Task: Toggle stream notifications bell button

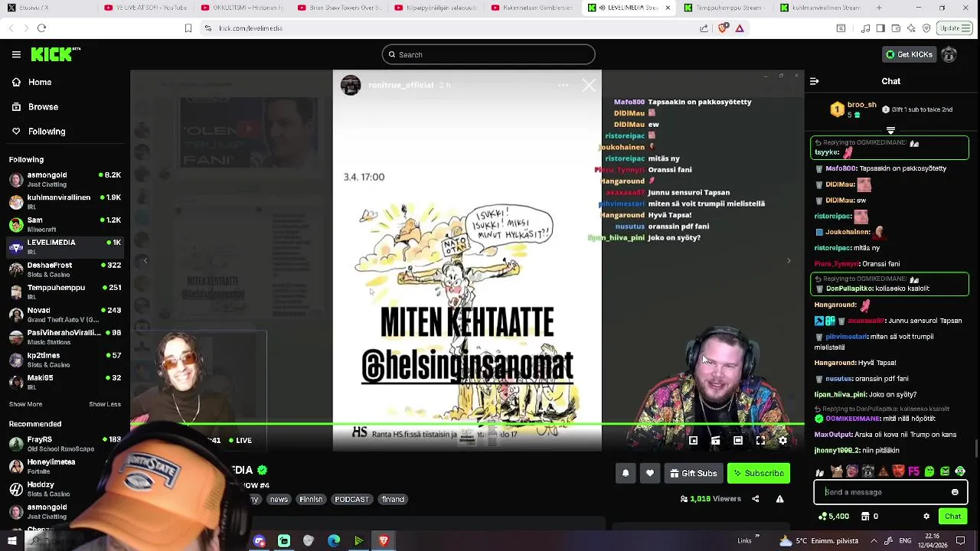Action: point(626,473)
